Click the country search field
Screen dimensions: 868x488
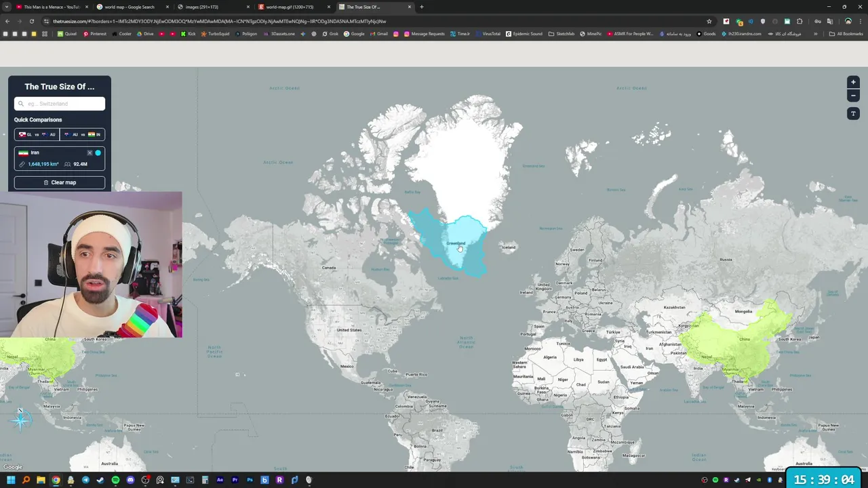point(60,104)
